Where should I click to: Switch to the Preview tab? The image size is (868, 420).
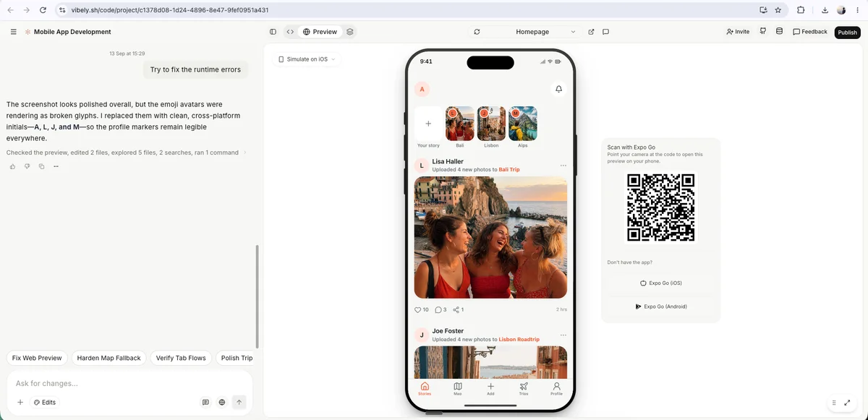(x=320, y=32)
